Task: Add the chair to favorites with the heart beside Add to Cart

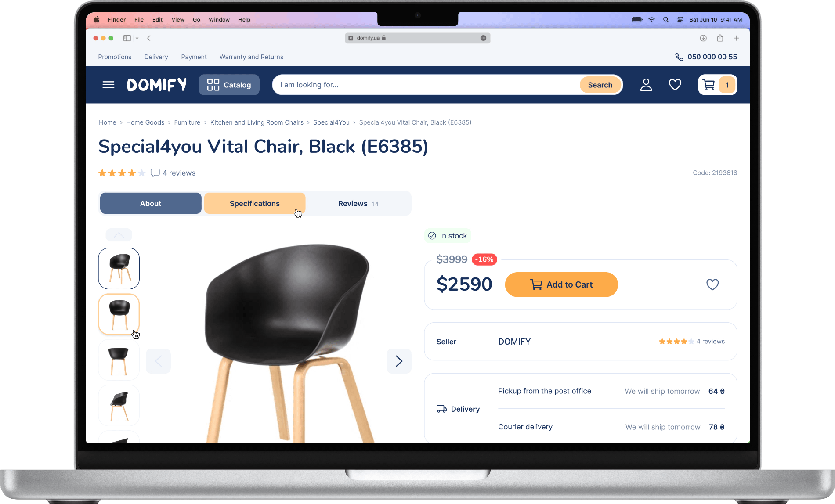Action: coord(712,284)
